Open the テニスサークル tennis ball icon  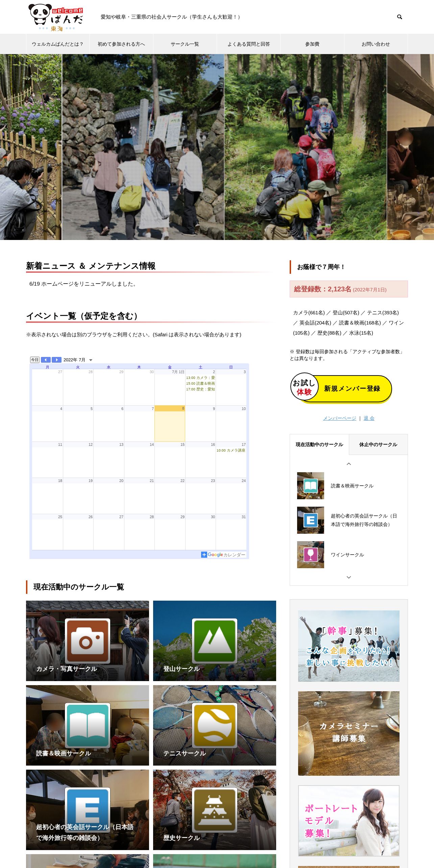[215, 725]
